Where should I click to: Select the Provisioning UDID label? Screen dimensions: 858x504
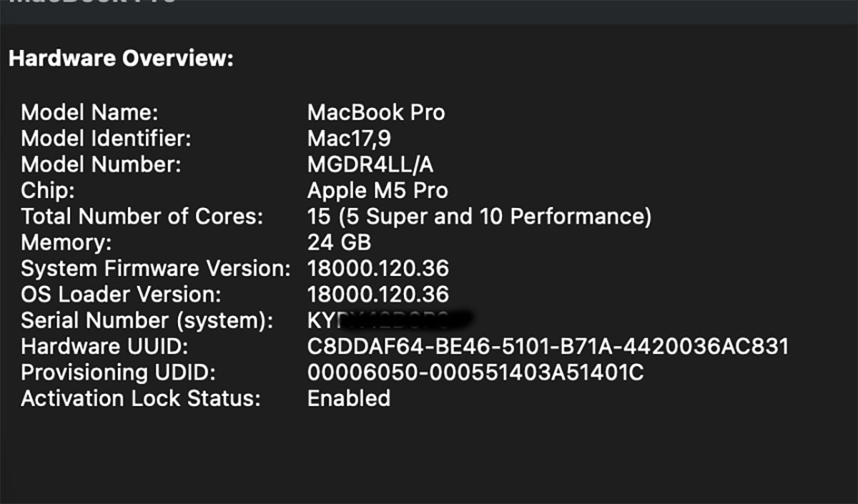pos(118,372)
